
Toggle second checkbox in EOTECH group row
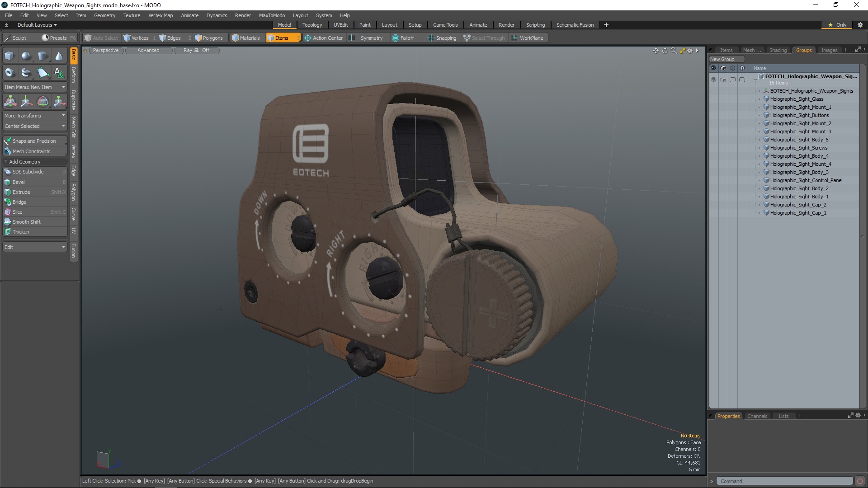point(742,80)
